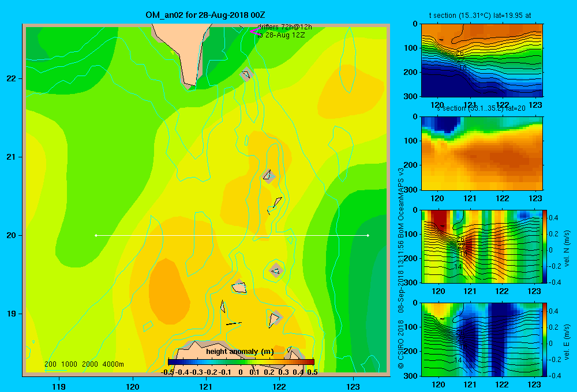Click longitude label 123 below main map
The image size is (577, 392).
pos(353,386)
